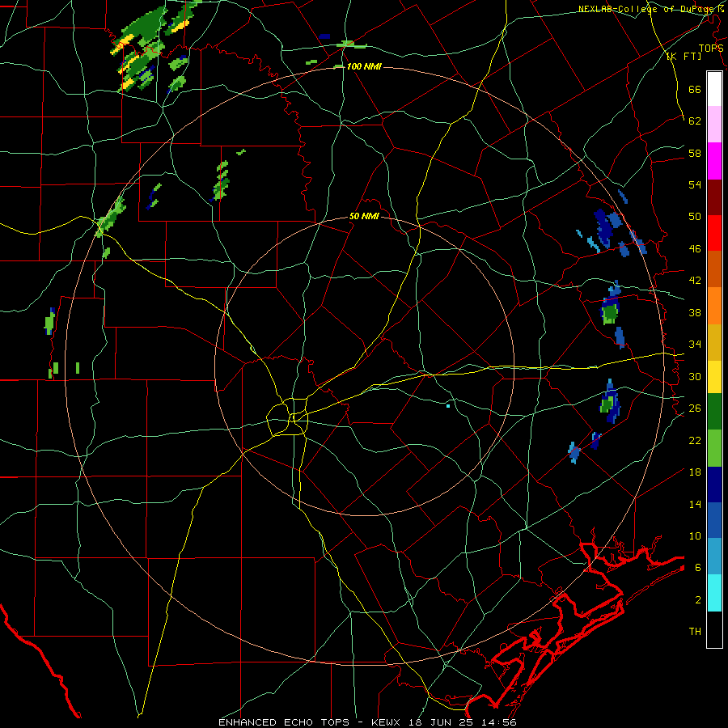Pick the gold legend swatch

[x=714, y=342]
